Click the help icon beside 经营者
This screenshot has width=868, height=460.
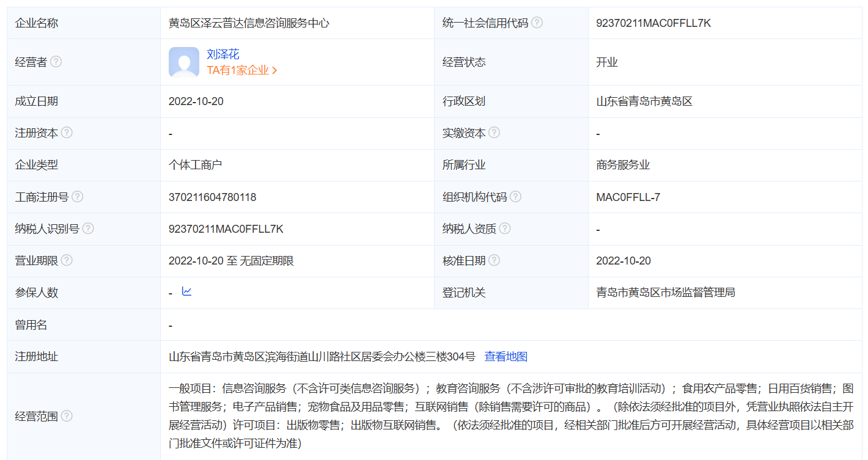pyautogui.click(x=56, y=62)
